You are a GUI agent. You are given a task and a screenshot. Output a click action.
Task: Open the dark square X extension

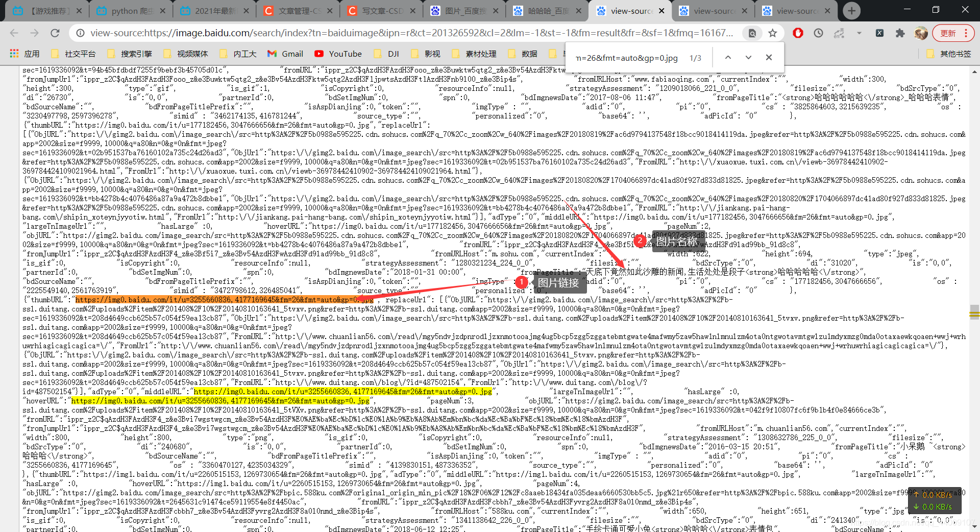879,33
